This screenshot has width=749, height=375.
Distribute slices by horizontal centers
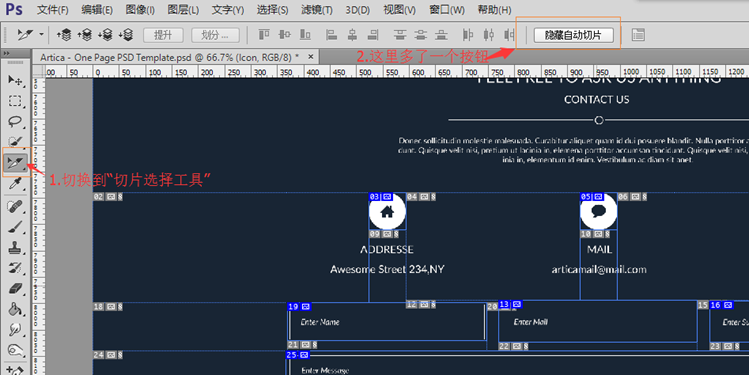point(488,34)
